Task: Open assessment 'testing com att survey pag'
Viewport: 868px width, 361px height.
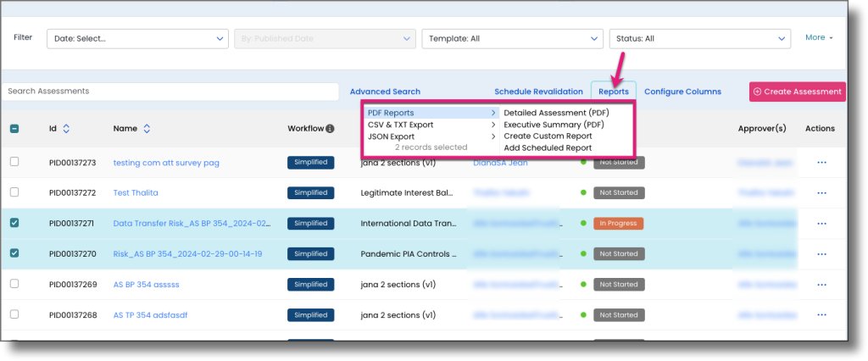Action: tap(167, 163)
